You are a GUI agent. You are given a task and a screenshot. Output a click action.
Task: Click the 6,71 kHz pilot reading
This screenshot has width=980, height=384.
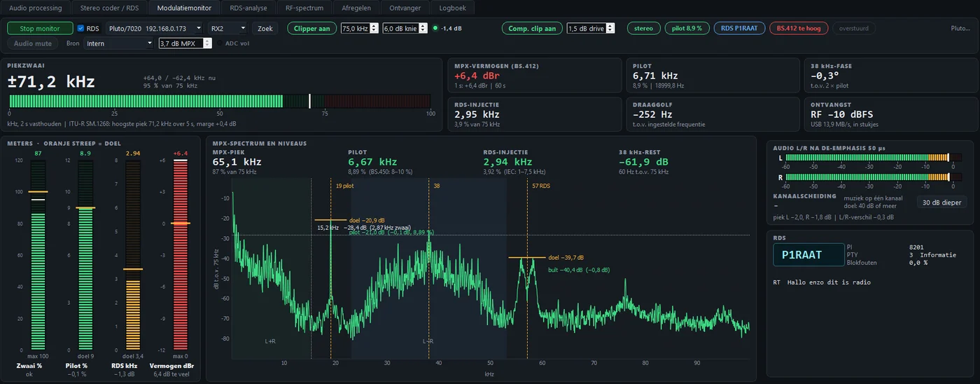tap(655, 76)
